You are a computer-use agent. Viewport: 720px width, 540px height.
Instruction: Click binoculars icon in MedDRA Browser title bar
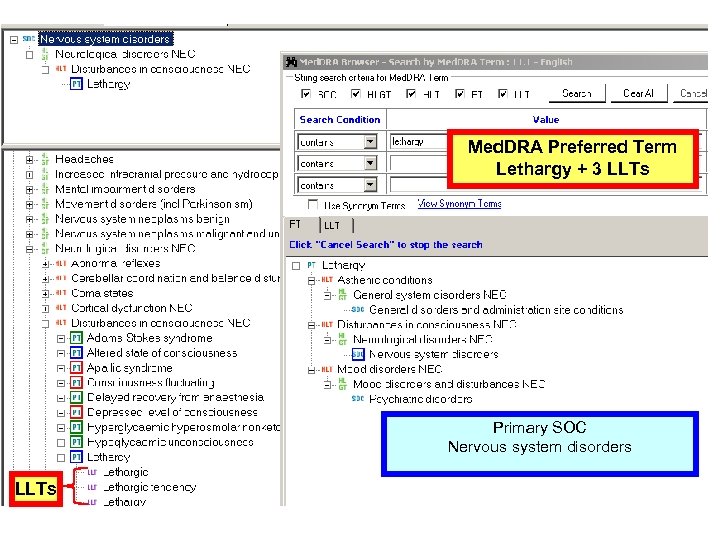[x=291, y=62]
